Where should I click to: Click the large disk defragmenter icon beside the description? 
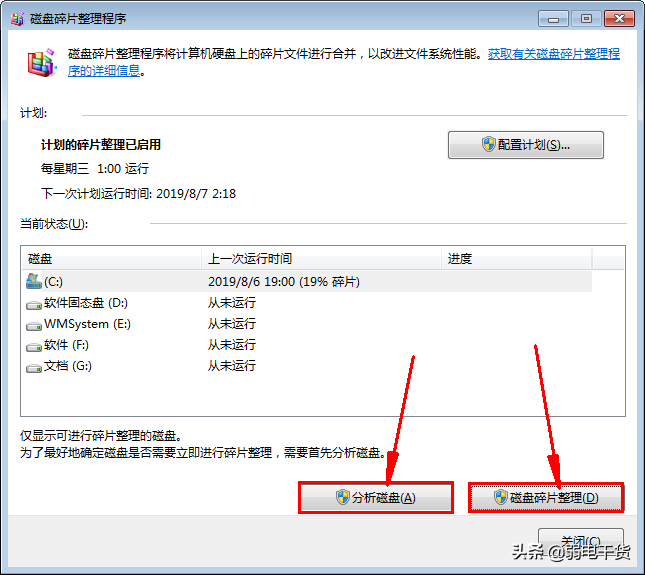point(41,63)
